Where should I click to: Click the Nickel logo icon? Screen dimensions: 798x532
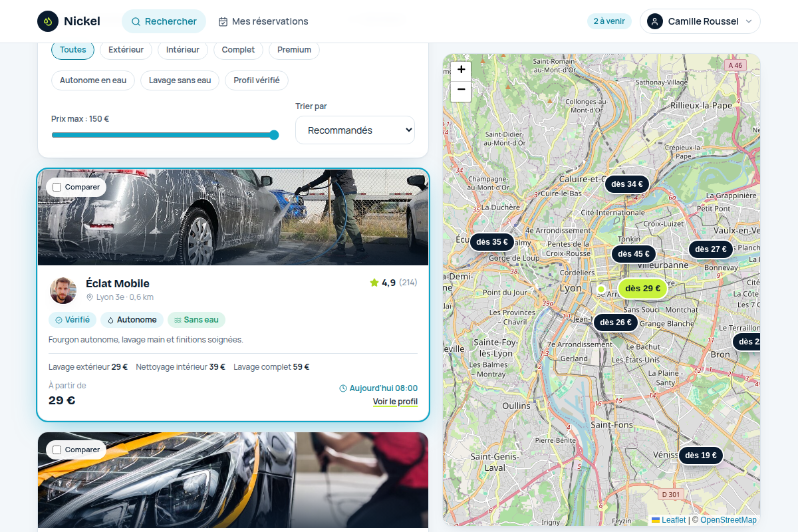coord(48,21)
